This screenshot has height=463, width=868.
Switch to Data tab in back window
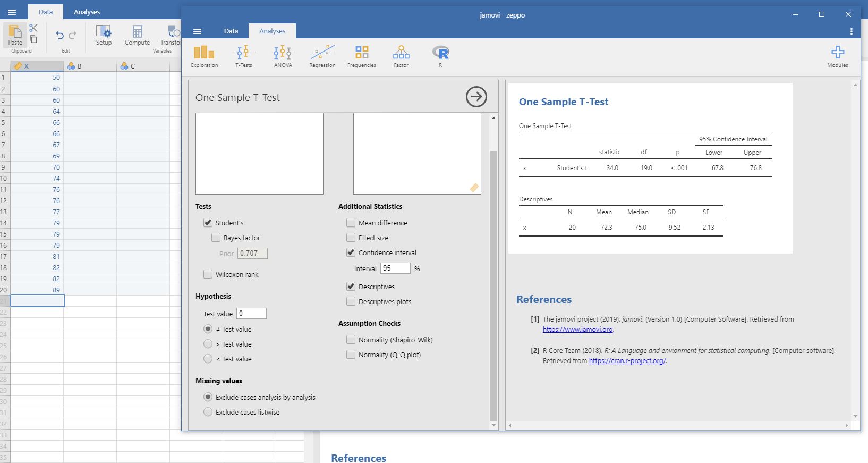coord(46,12)
